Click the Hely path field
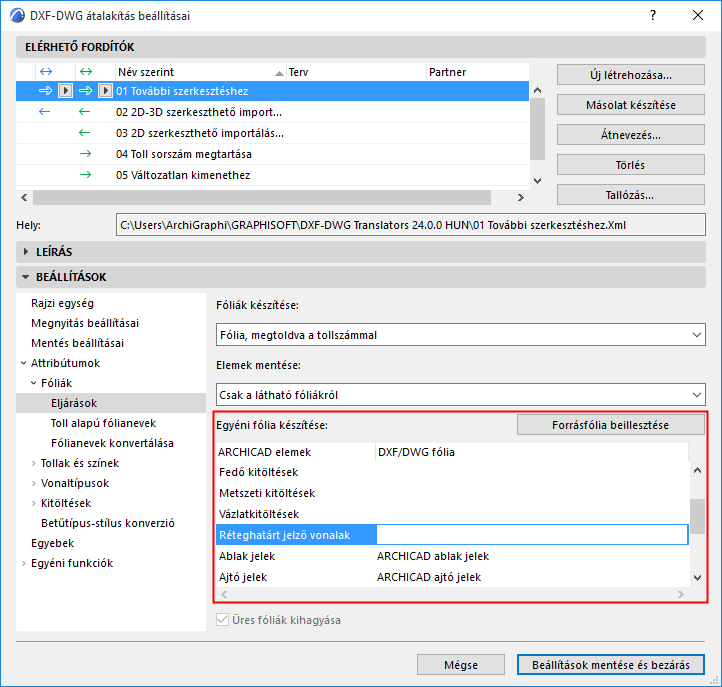Screen dimensions: 722x687 (x=410, y=225)
